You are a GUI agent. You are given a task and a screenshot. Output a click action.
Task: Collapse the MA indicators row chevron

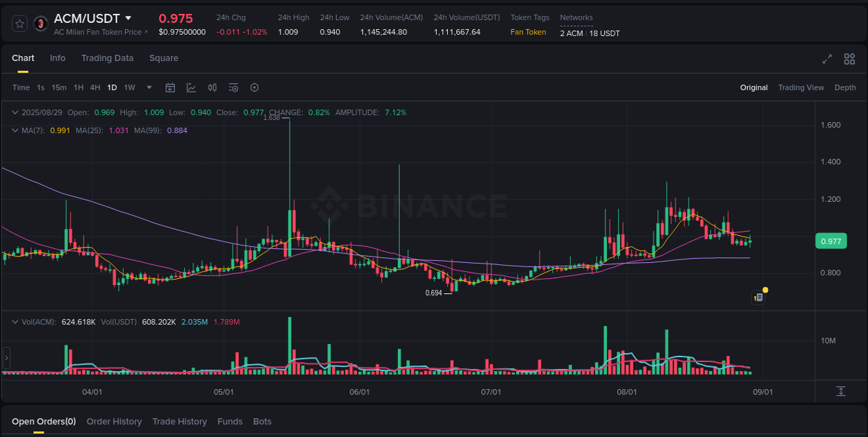pyautogui.click(x=14, y=130)
